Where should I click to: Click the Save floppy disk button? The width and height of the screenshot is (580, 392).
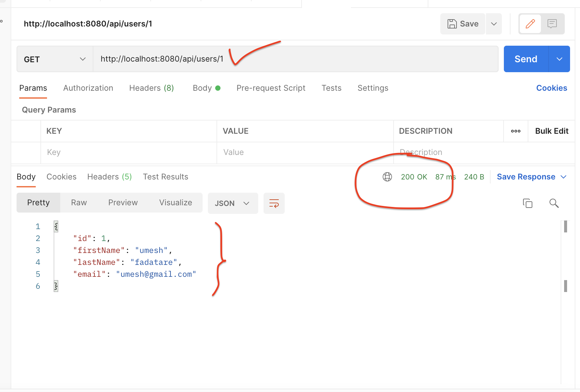(x=463, y=24)
